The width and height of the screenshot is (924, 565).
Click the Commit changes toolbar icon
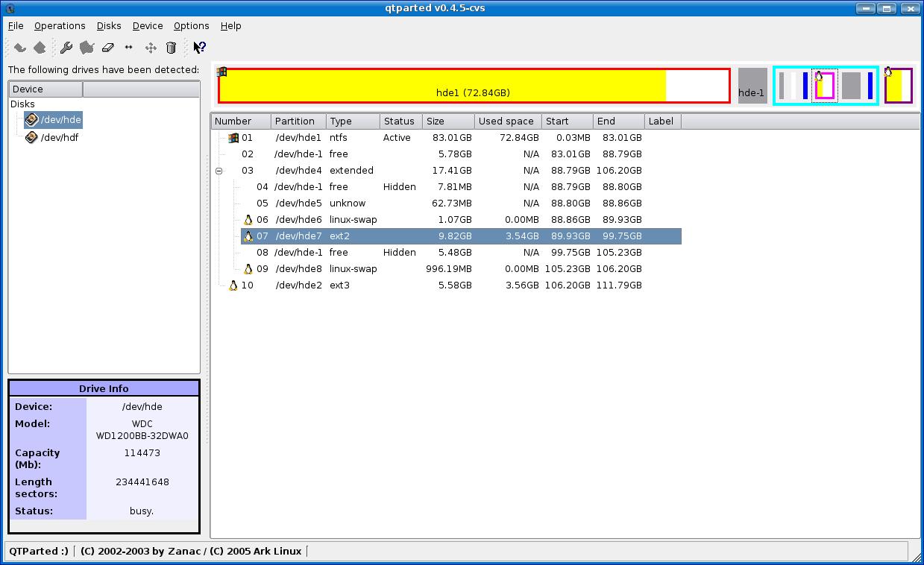click(x=40, y=48)
